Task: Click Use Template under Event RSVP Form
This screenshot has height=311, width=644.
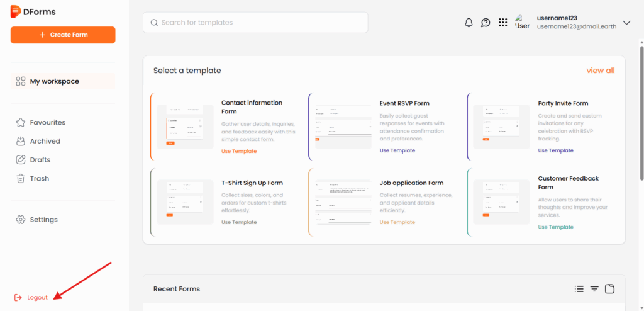Action: tap(397, 150)
